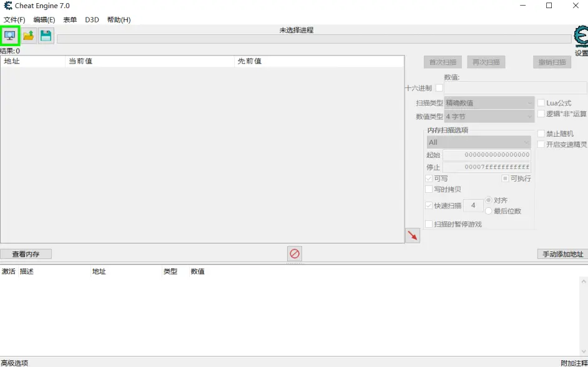This screenshot has height=367, width=588.
Task: Click 高级选项 in the status bar
Action: point(14,363)
